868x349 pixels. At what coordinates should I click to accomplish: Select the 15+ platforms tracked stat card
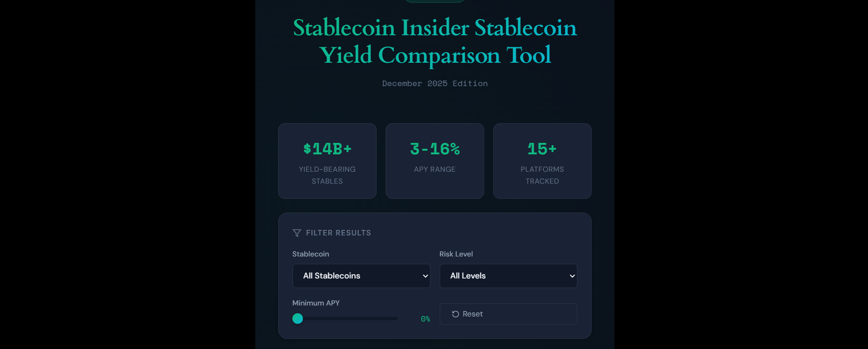(x=542, y=161)
